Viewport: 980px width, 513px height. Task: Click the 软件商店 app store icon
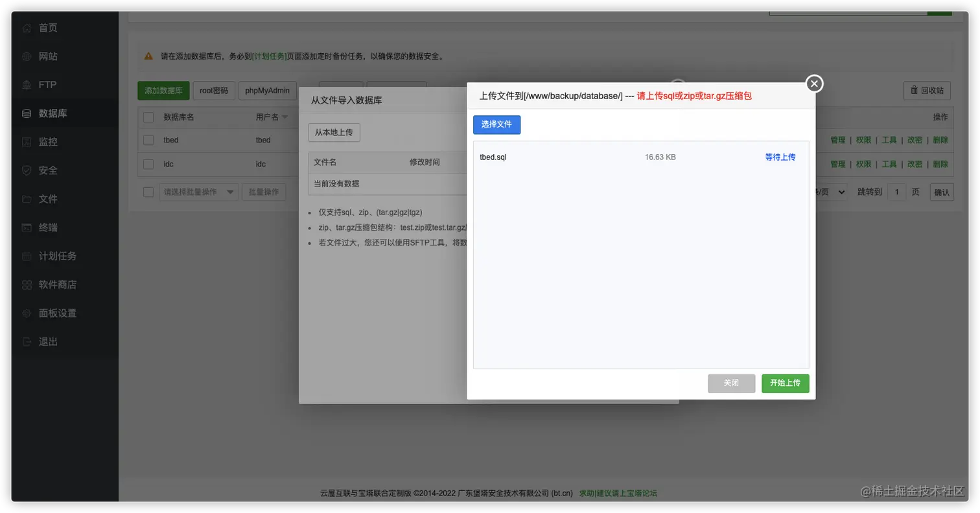27,284
